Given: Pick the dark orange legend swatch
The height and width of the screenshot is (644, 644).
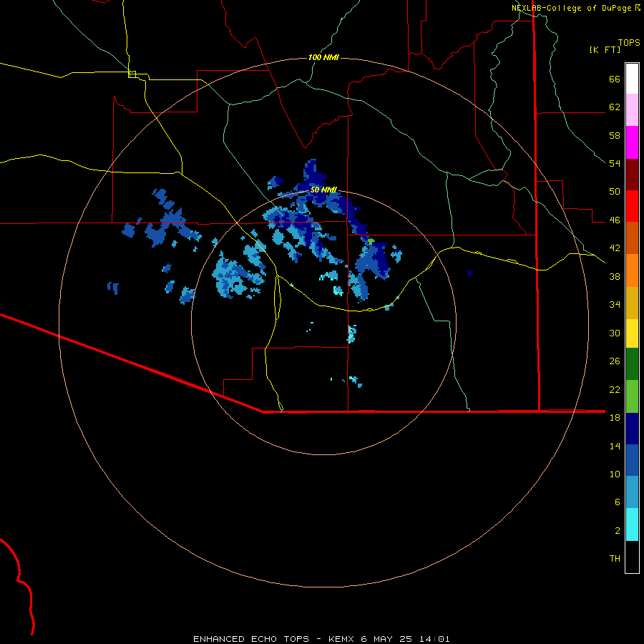Looking at the screenshot, I should [632, 238].
